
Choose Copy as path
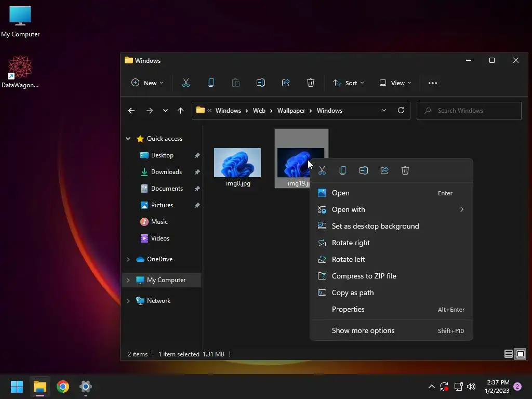[x=392, y=292]
